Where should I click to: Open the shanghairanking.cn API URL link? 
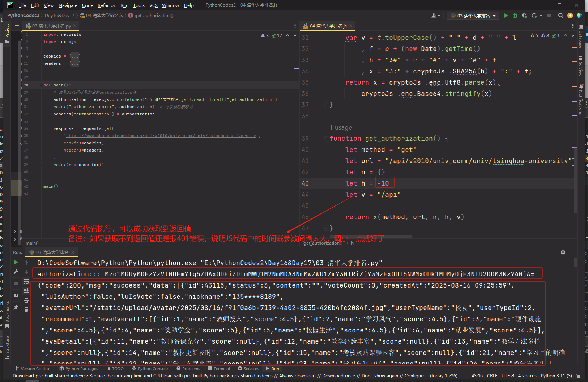(x=161, y=136)
